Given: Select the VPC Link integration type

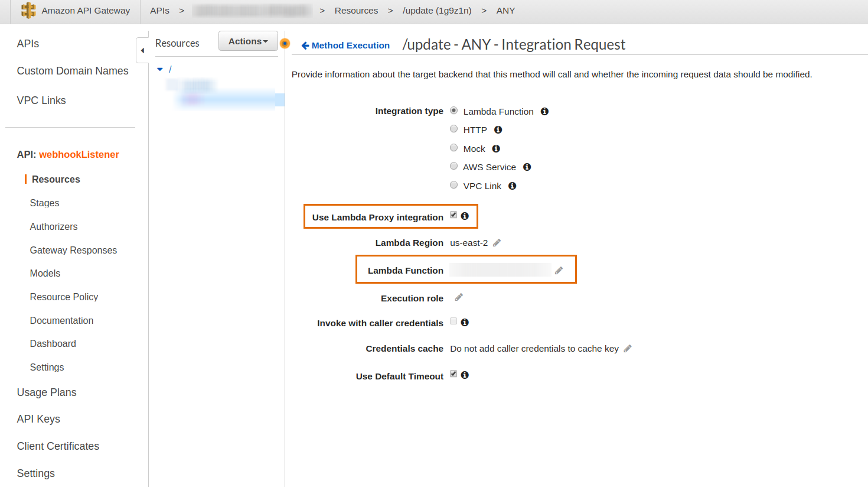Looking at the screenshot, I should (453, 185).
